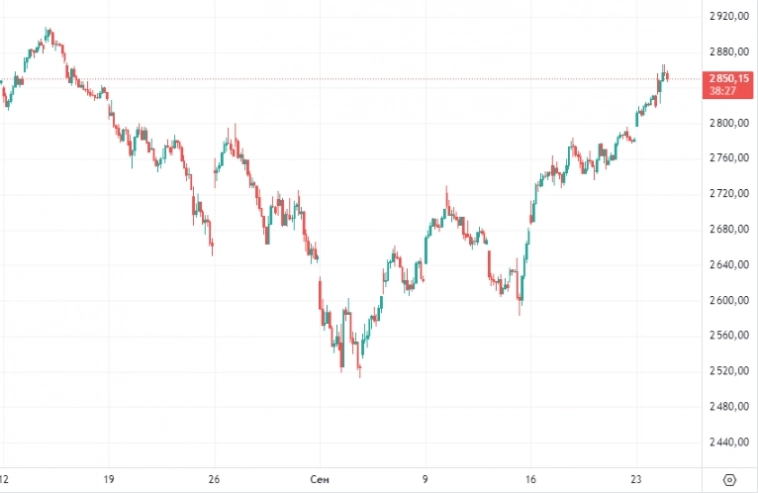Click the 2600,00 price scale mark
This screenshot has width=758, height=493.
click(x=729, y=300)
